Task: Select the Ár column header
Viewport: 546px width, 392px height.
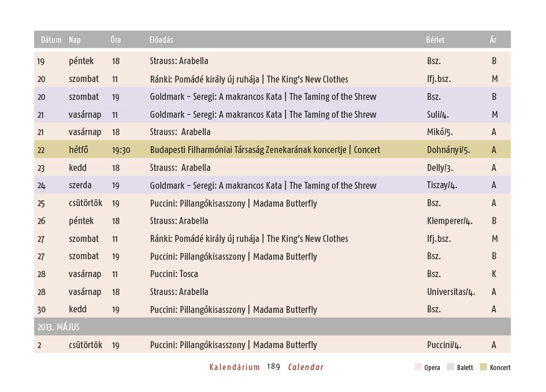Action: point(493,40)
